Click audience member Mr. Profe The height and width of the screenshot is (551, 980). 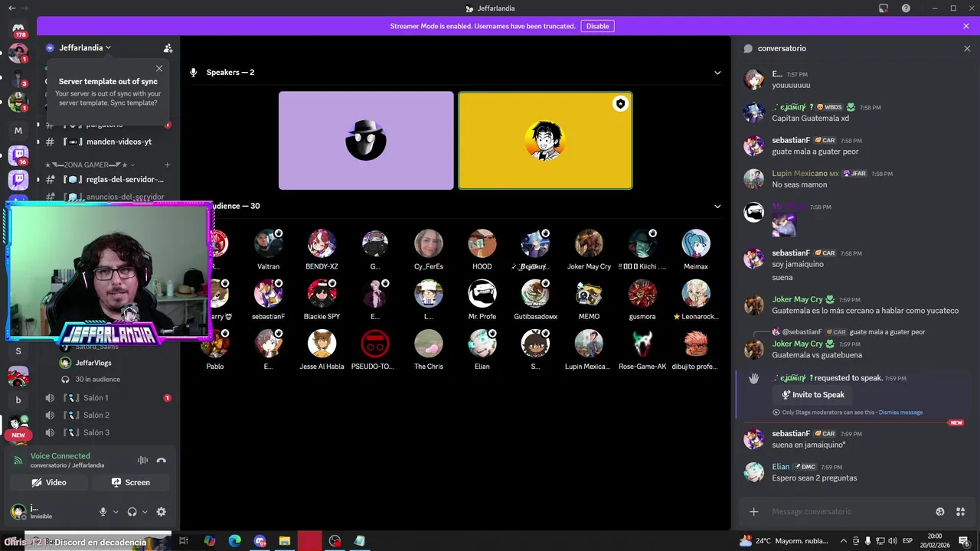482,299
